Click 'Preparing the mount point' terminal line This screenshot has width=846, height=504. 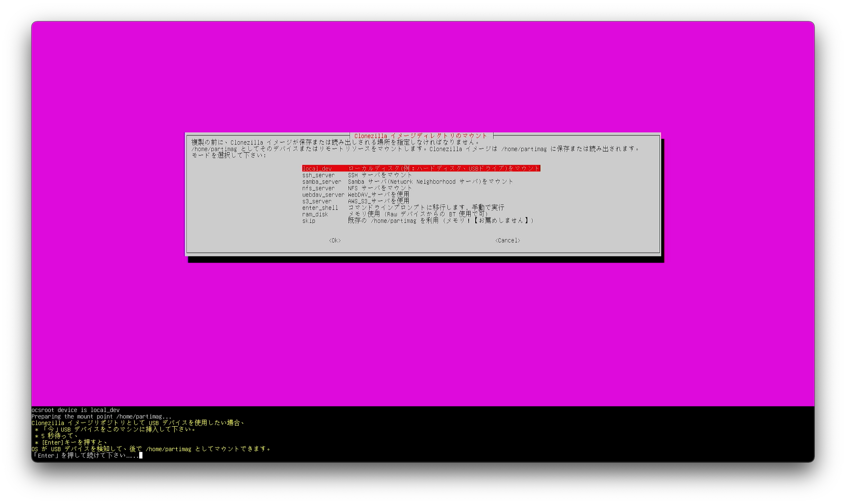pyautogui.click(x=101, y=416)
